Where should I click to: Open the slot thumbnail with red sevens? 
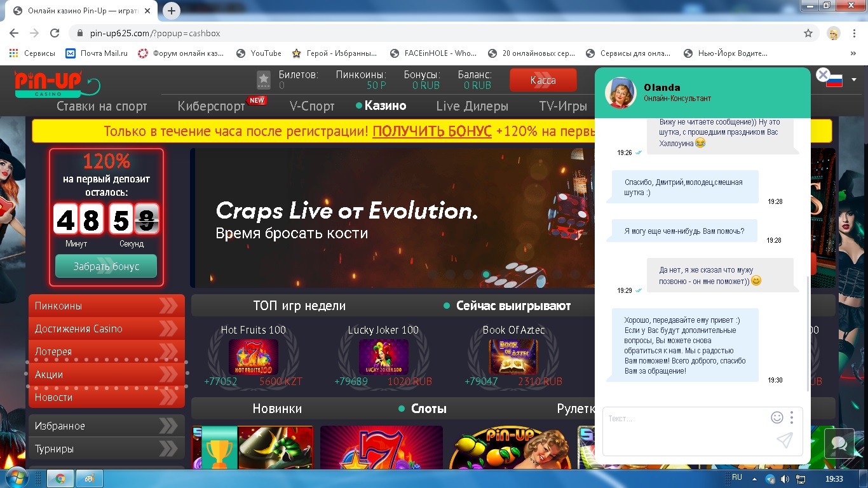(381, 447)
